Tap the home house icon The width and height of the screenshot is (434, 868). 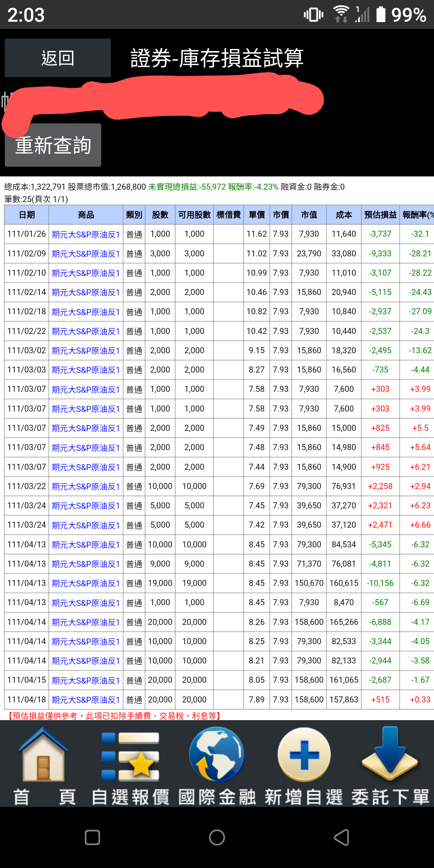tap(43, 756)
